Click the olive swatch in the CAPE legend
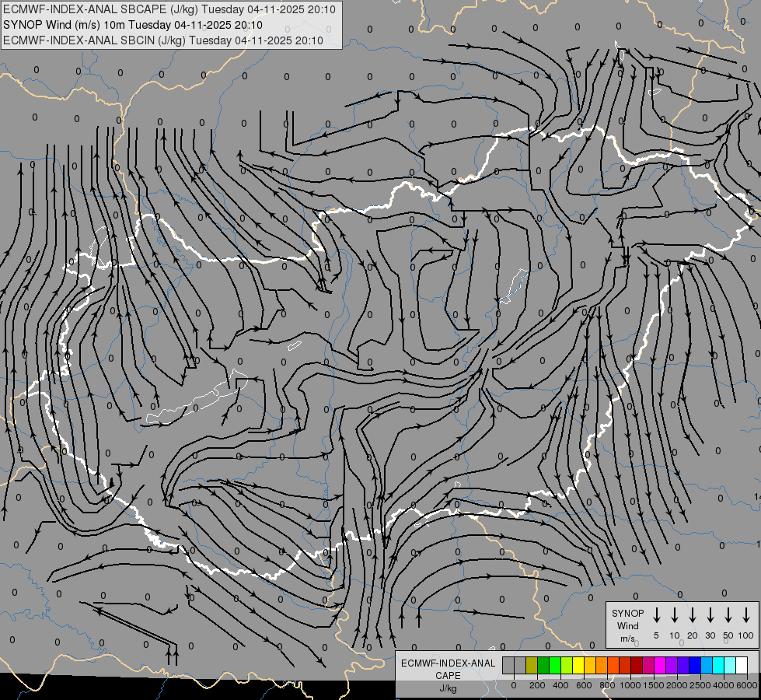Image resolution: width=761 pixels, height=700 pixels. pyautogui.click(x=532, y=666)
